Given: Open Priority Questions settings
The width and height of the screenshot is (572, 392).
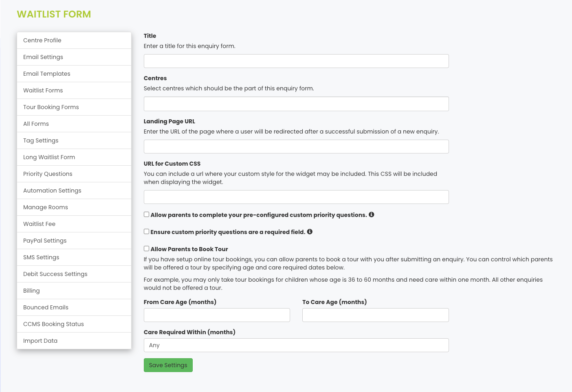Looking at the screenshot, I should [74, 174].
